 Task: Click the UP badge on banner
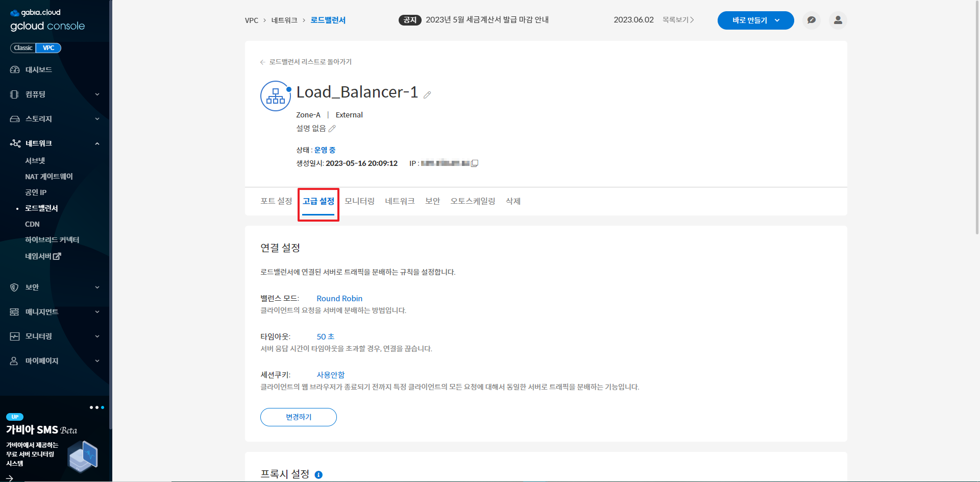tap(15, 417)
